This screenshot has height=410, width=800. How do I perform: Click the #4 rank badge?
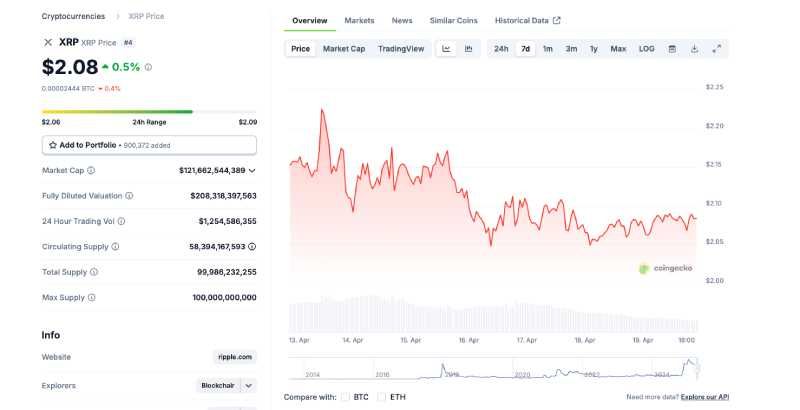[128, 43]
